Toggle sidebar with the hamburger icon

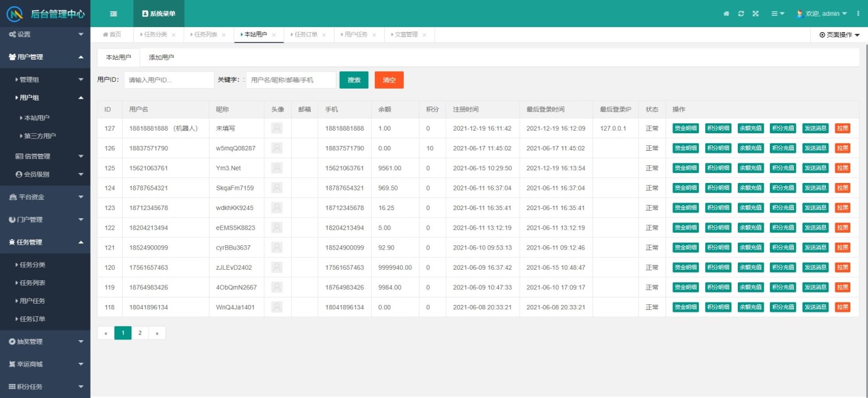pyautogui.click(x=113, y=13)
